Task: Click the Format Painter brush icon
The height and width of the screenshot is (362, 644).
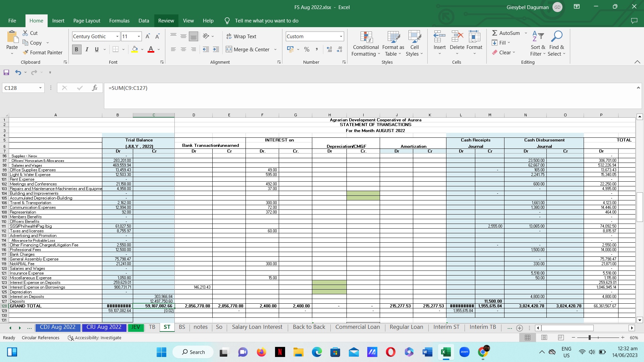Action: (25, 52)
